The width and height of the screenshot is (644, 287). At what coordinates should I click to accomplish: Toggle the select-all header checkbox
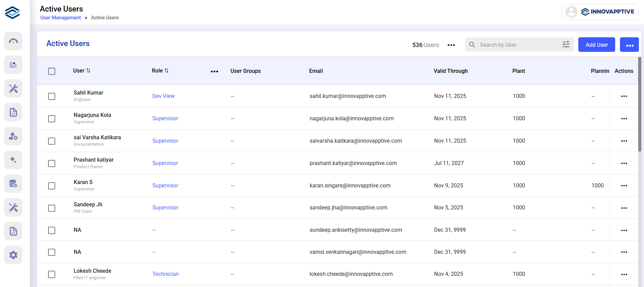(51, 71)
